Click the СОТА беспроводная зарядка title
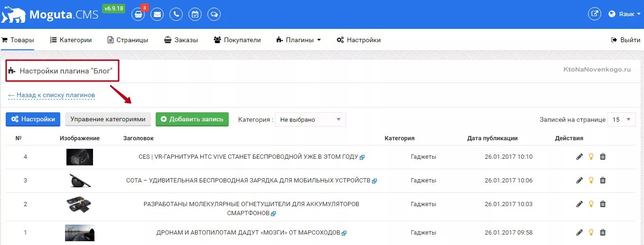 pos(248,181)
